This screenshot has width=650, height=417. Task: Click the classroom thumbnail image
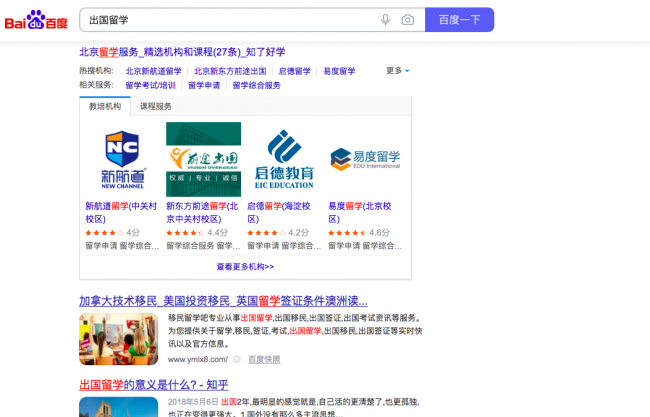[119, 339]
